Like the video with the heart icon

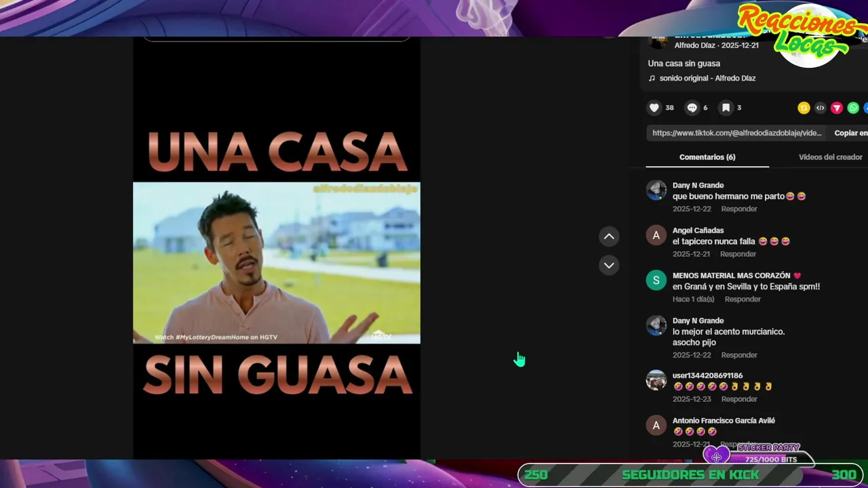pyautogui.click(x=654, y=108)
